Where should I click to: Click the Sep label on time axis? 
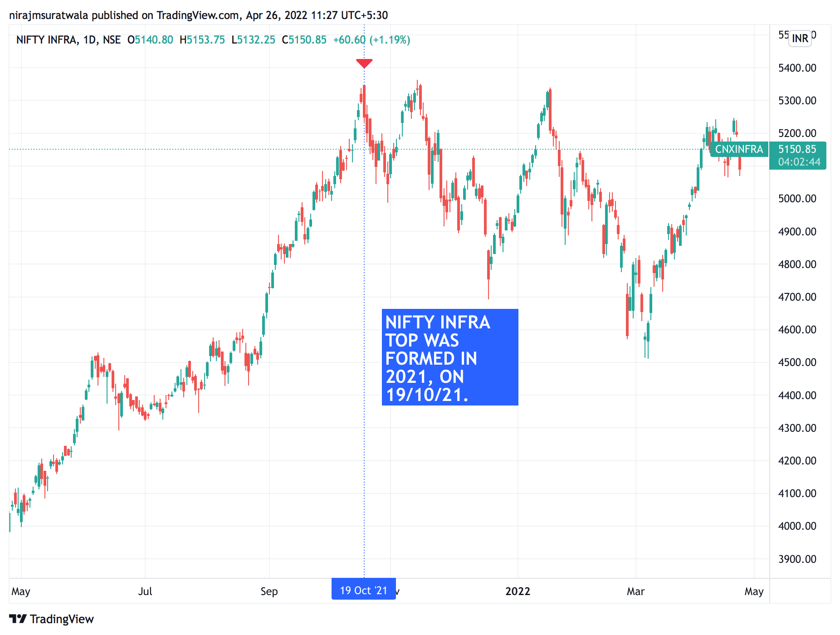coord(269,591)
